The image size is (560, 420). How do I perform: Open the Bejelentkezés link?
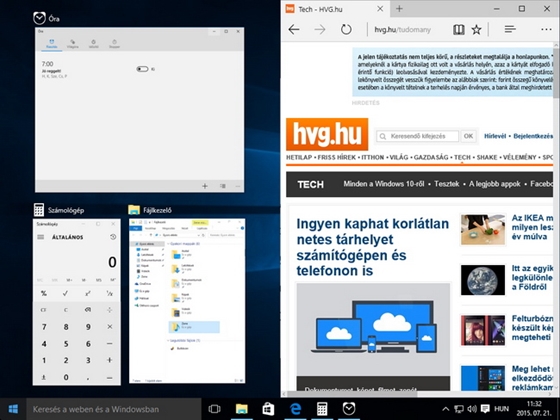[533, 136]
